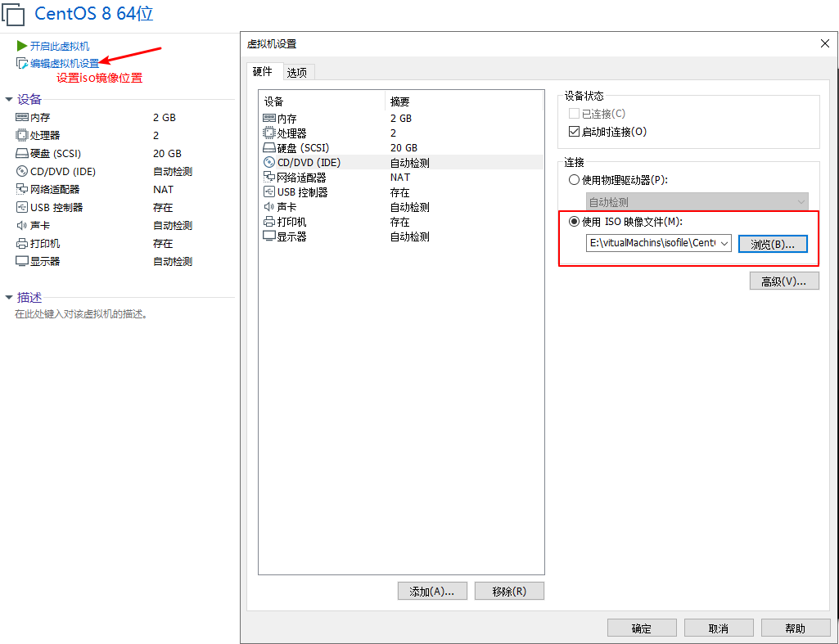The width and height of the screenshot is (839, 644).
Task: Click the display icon in settings dialog
Action: tap(269, 236)
